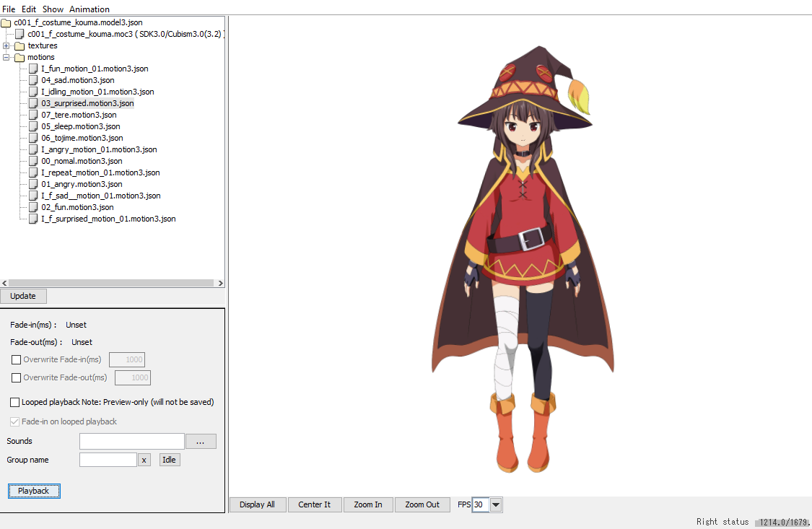812x529 pixels.
Task: Toggle Looped playback checkbox
Action: [x=15, y=402]
